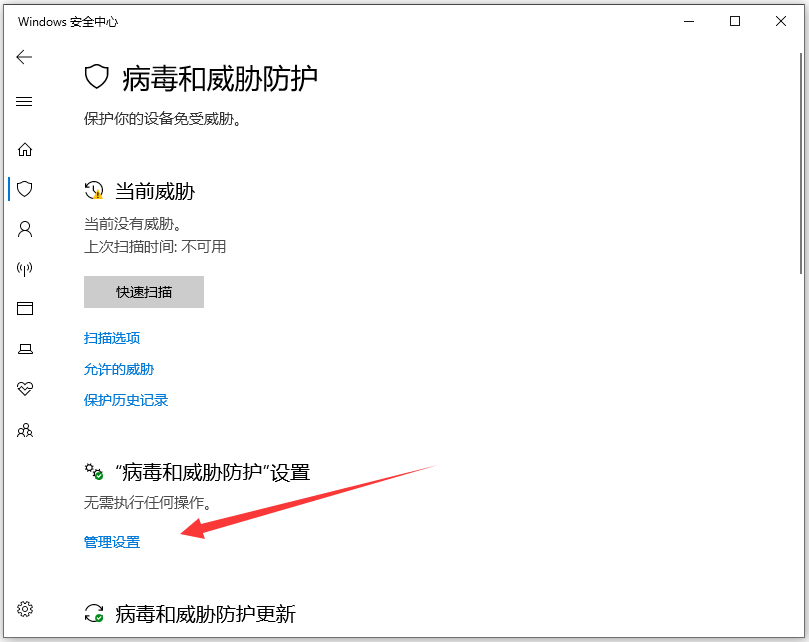Minimize the Windows 安全中心 window

coord(689,21)
